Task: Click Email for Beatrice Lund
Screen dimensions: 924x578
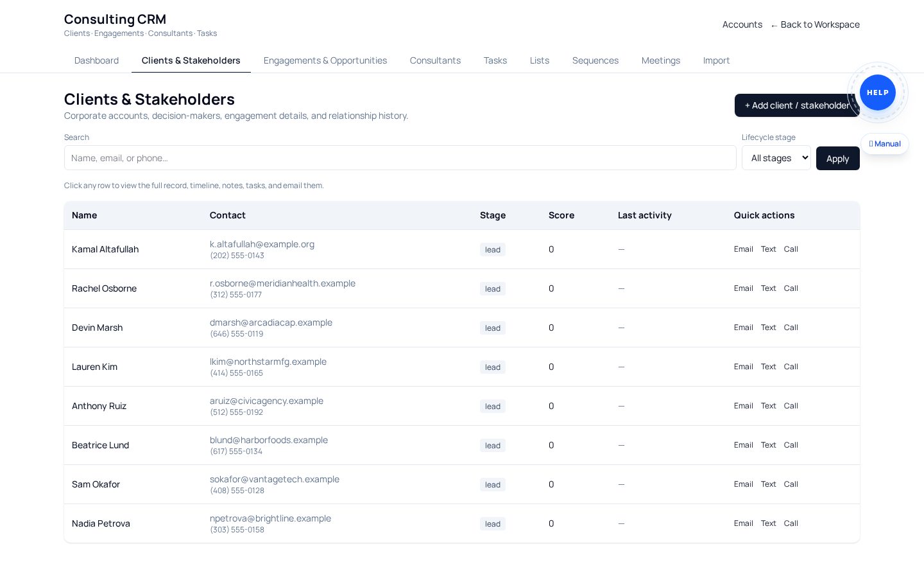Action: pyautogui.click(x=743, y=445)
